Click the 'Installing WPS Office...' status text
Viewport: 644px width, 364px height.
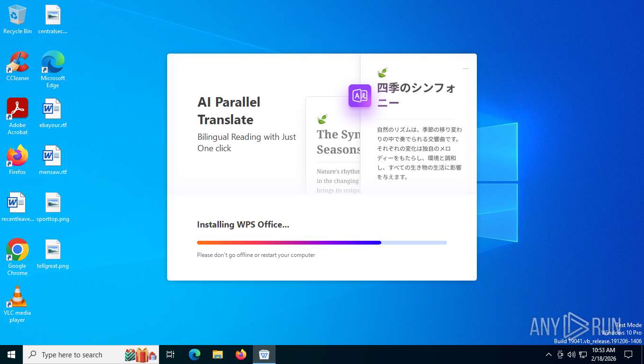pos(243,225)
